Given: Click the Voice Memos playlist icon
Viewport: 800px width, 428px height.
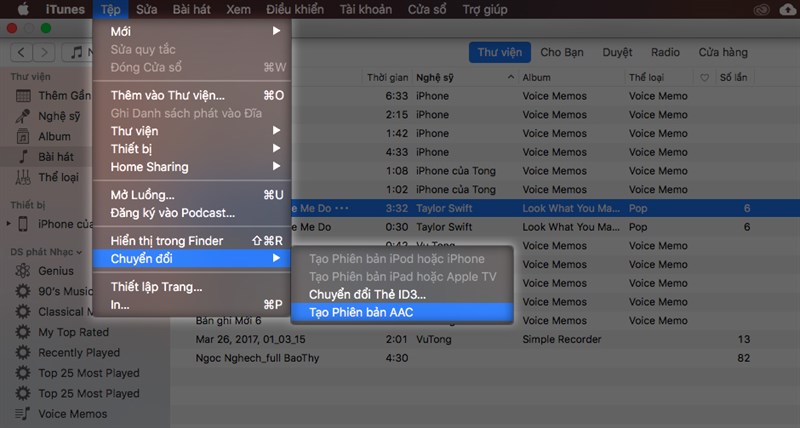Looking at the screenshot, I should coord(22,414).
